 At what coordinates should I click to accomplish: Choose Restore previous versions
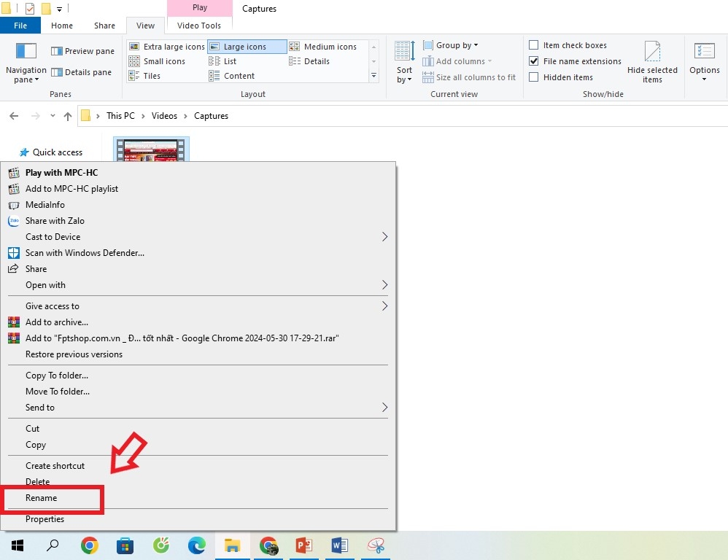coord(198,354)
